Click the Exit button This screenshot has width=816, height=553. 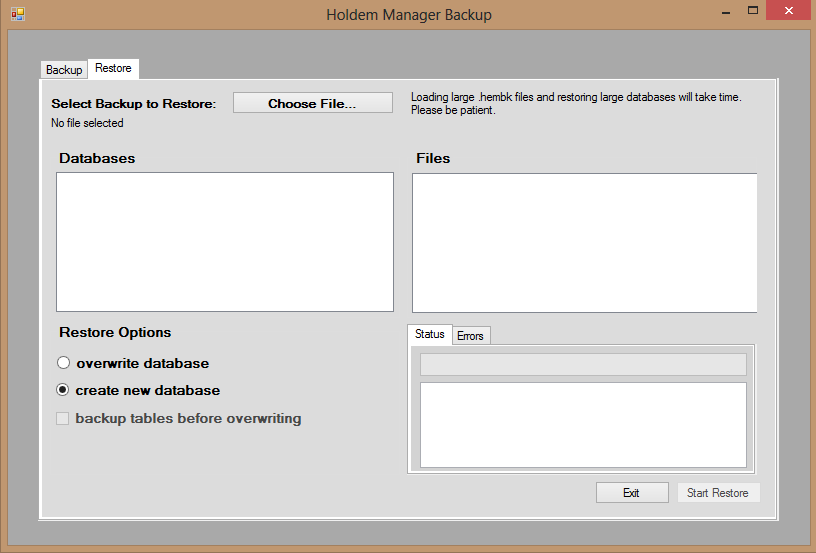point(632,493)
